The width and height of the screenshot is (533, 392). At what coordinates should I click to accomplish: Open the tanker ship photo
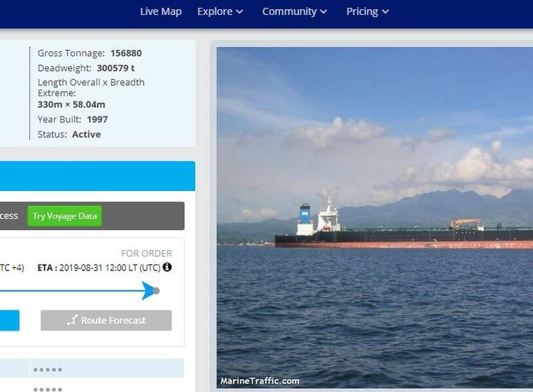[x=374, y=215]
